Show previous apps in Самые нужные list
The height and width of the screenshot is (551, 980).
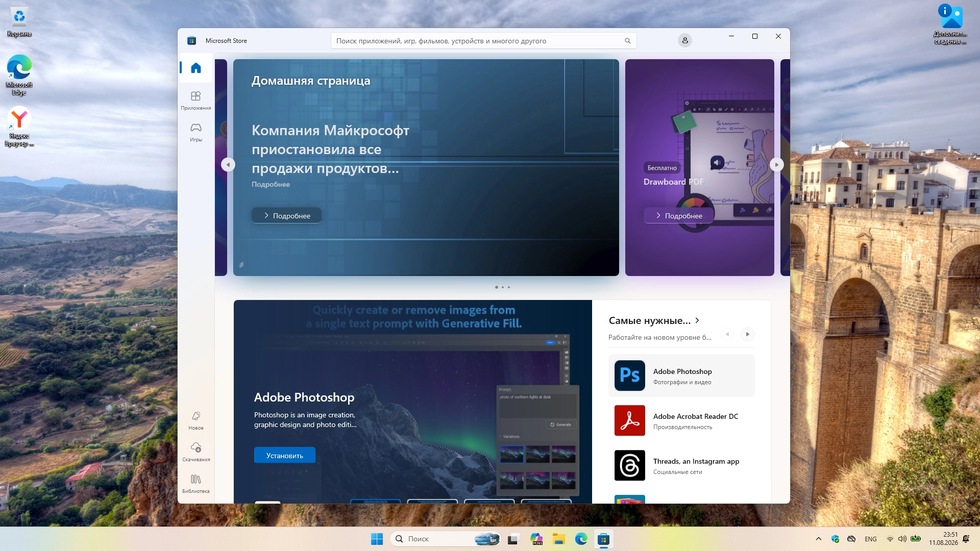(x=727, y=334)
